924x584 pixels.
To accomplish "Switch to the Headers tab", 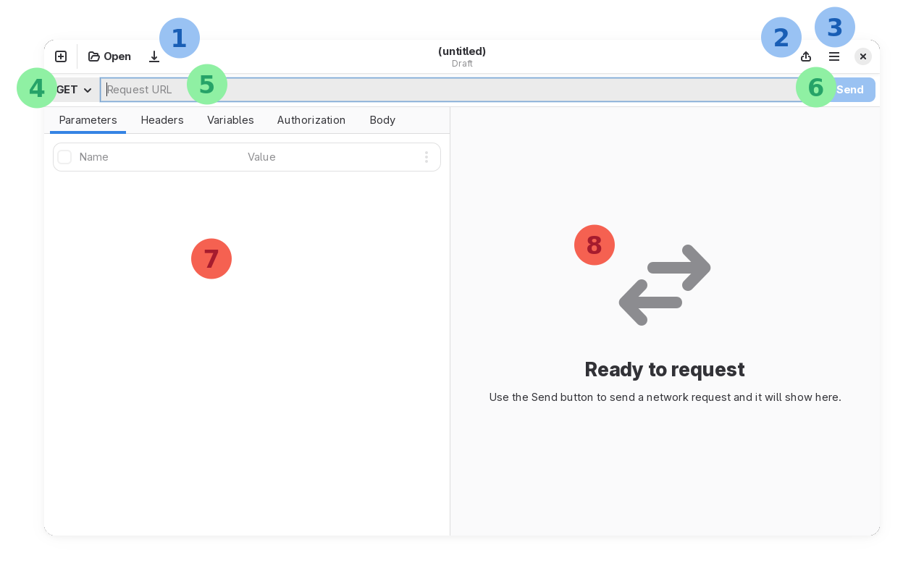I will [162, 120].
